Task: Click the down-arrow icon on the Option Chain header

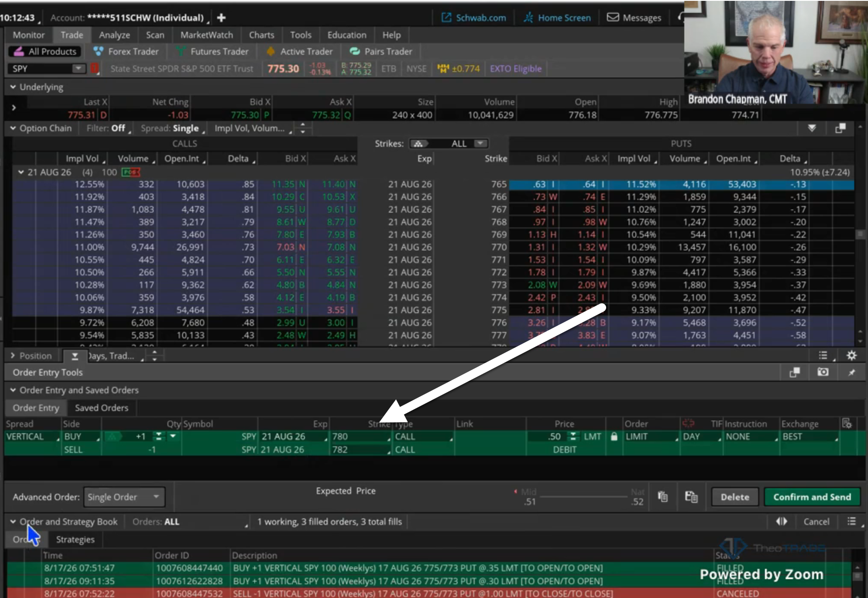Action: [812, 128]
